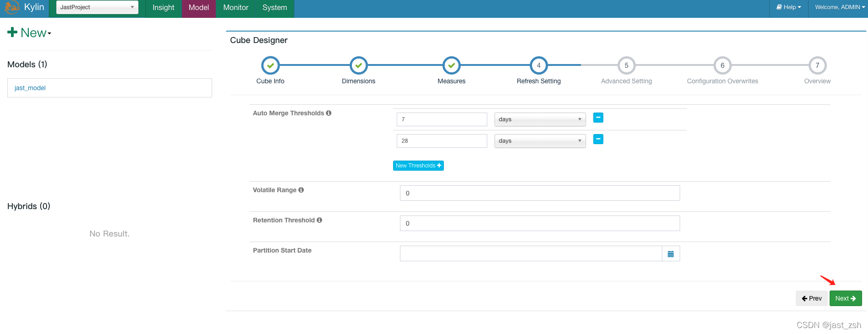This screenshot has height=334, width=868.
Task: Open the New creation dropdown
Action: coord(29,33)
